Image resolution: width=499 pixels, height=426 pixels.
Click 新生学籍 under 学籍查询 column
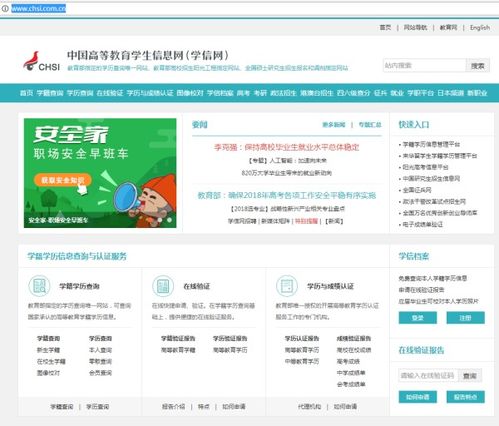point(48,350)
